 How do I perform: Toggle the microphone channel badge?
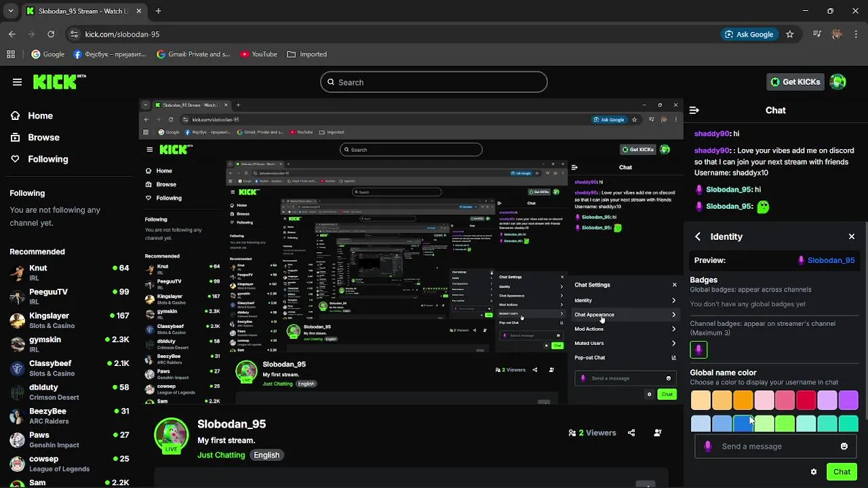(698, 350)
